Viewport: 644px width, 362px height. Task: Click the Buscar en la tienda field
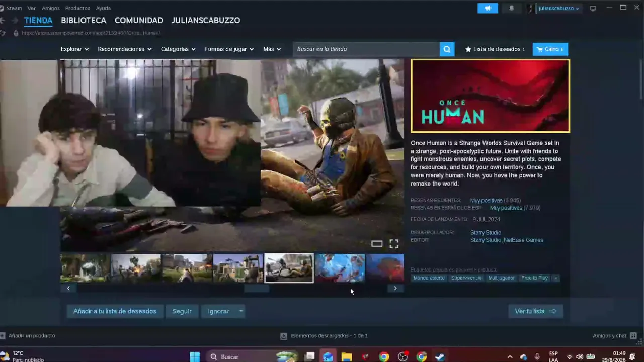click(x=366, y=49)
